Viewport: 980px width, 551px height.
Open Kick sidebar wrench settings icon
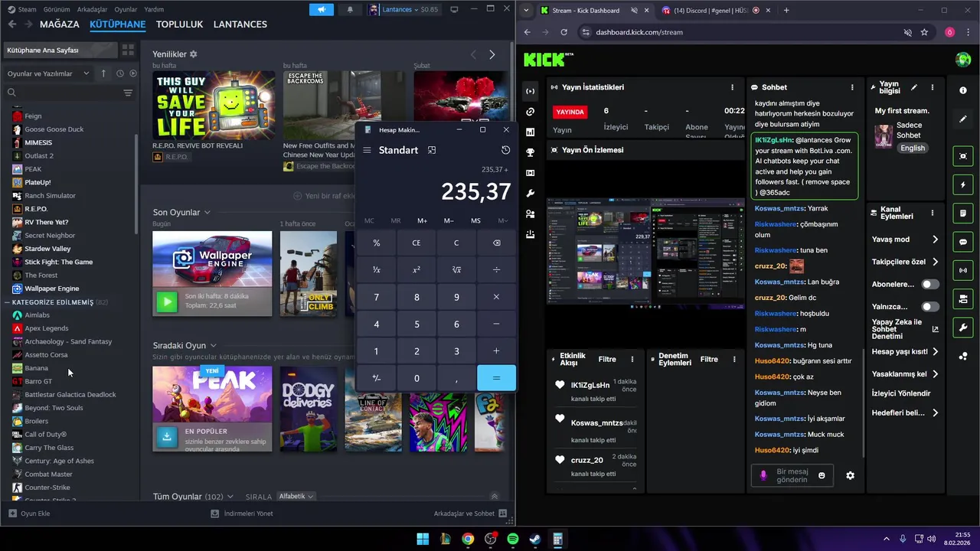(530, 194)
